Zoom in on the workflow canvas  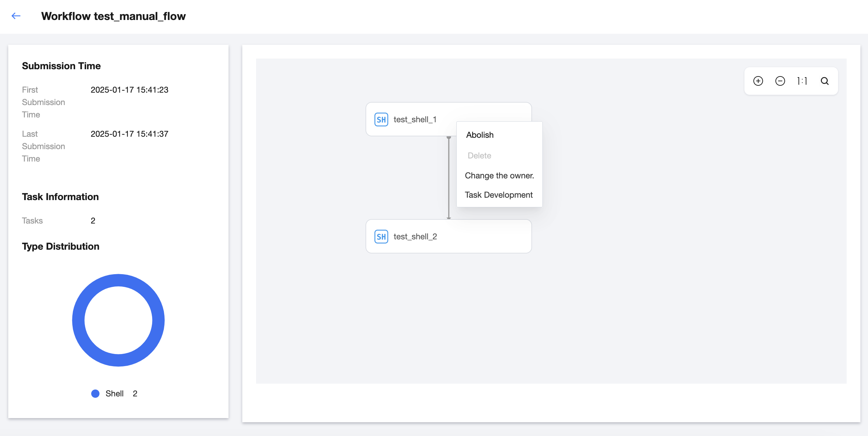pos(758,81)
